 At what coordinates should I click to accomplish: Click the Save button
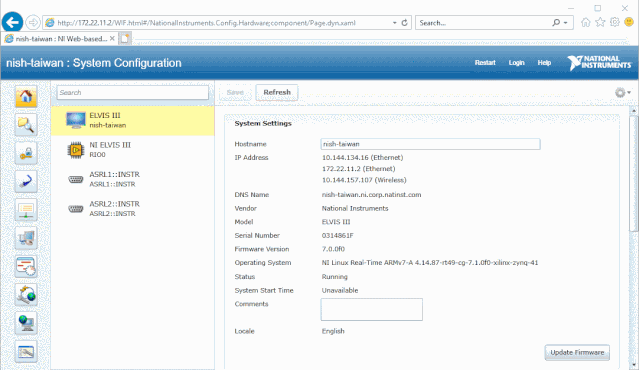235,92
